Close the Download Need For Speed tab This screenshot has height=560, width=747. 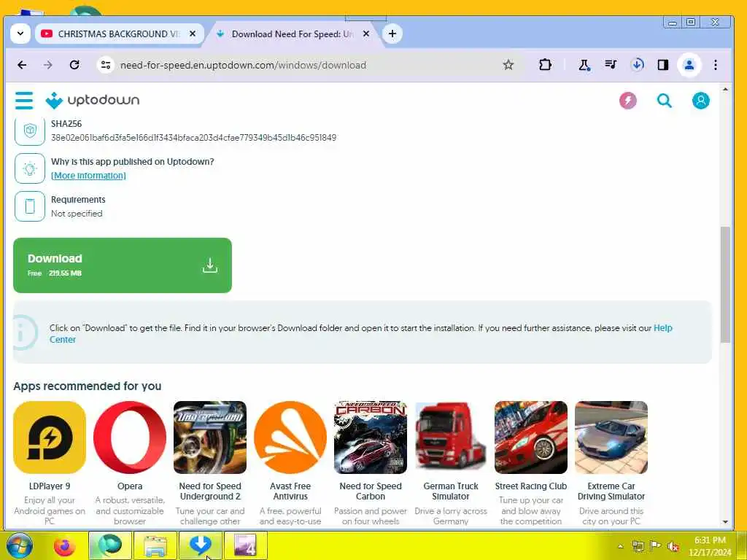click(x=366, y=34)
